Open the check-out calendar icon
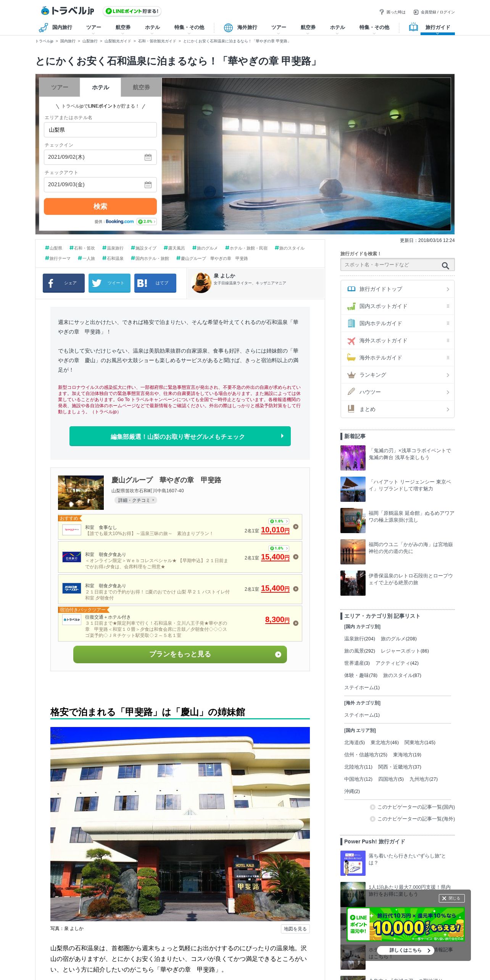Screen dimensions: 490x980 (148, 185)
